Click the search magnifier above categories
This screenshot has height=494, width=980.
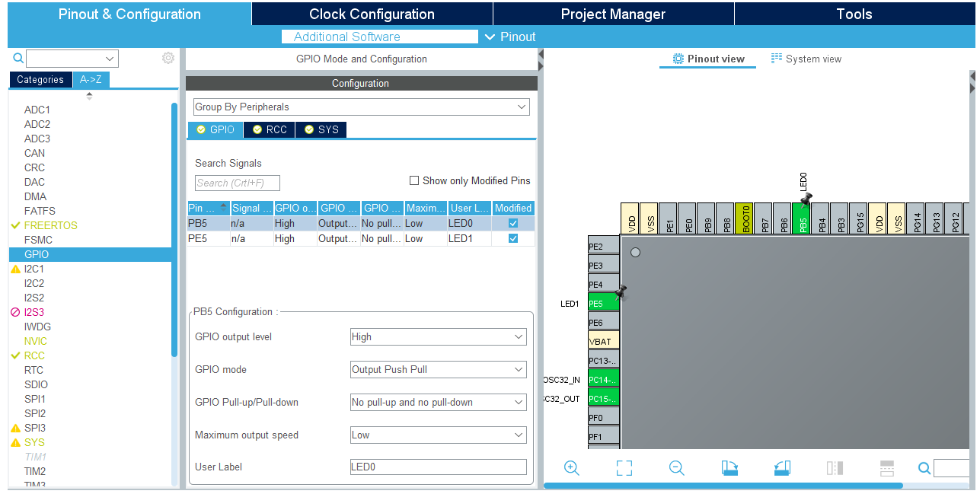[18, 59]
